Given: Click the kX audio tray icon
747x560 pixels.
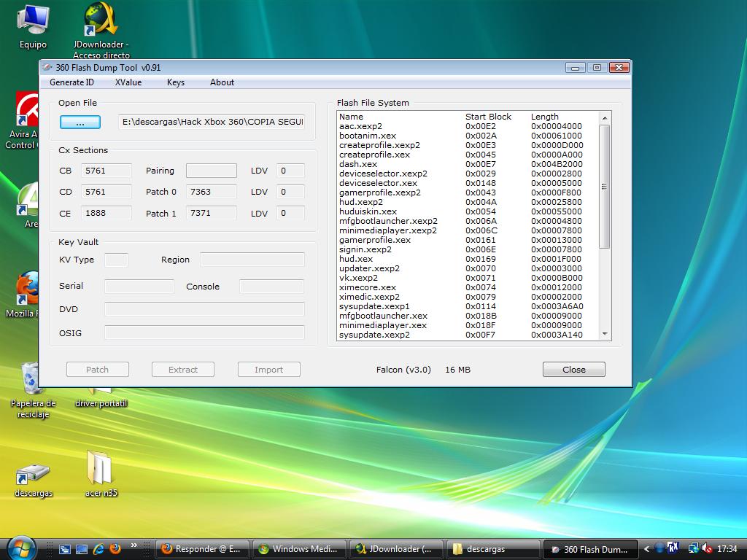Looking at the screenshot, I should (673, 548).
